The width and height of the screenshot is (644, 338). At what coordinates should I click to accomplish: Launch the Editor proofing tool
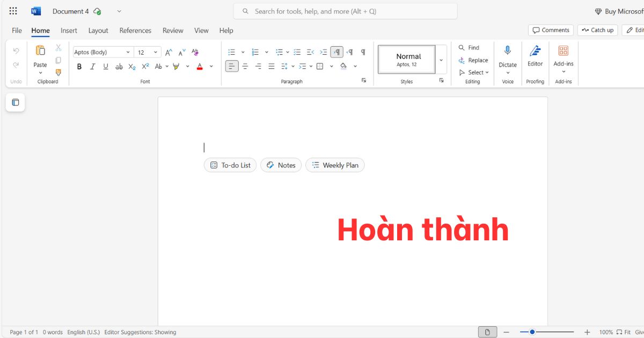click(535, 56)
